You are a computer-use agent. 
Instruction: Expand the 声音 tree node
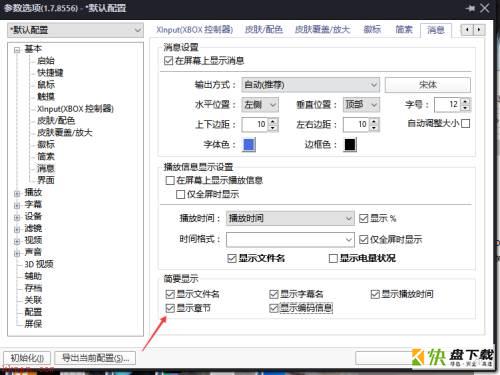pyautogui.click(x=17, y=253)
